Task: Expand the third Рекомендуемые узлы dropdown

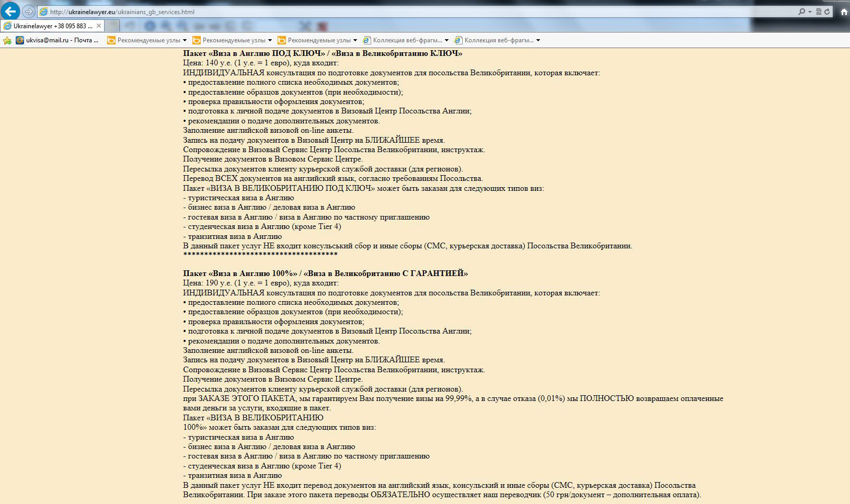Action: [x=355, y=40]
